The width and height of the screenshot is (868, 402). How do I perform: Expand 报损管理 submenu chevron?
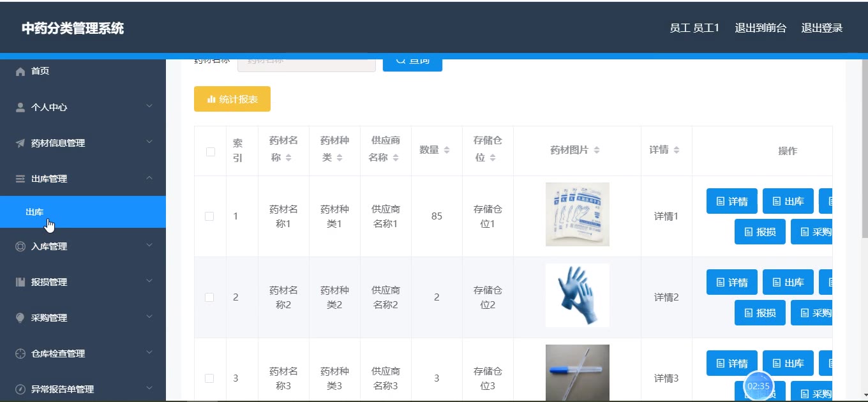tap(149, 281)
